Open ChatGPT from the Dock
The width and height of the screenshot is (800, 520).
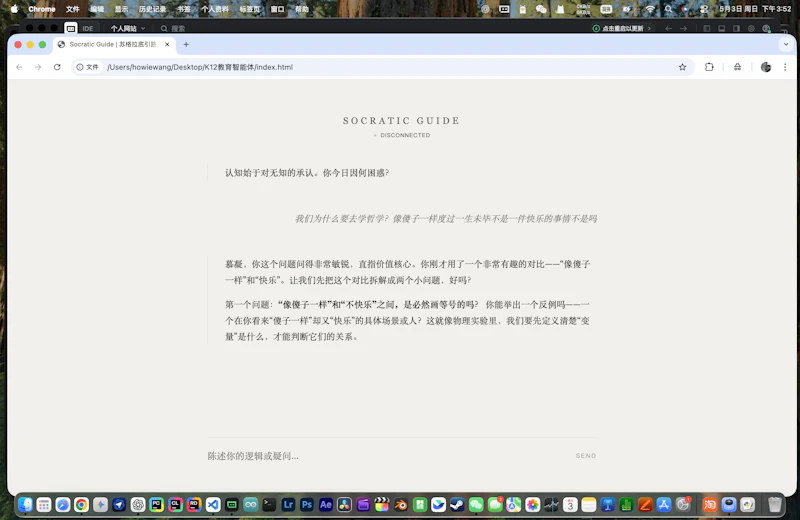(x=138, y=505)
